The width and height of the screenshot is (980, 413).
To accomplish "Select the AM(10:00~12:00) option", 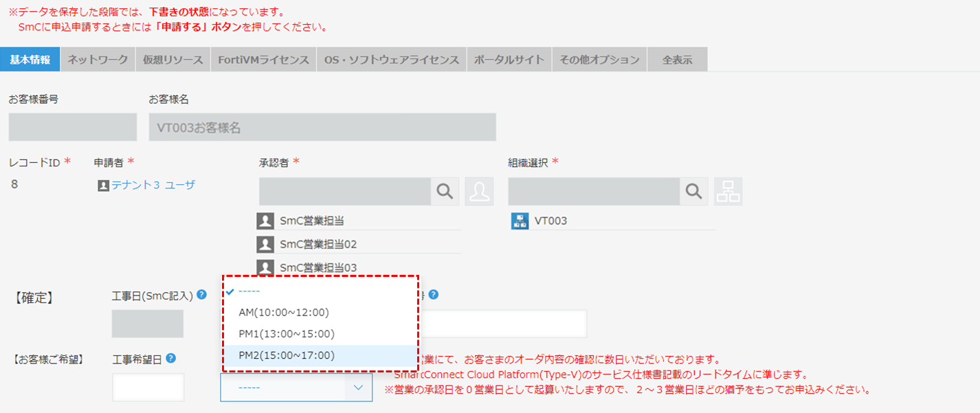I will click(320, 313).
